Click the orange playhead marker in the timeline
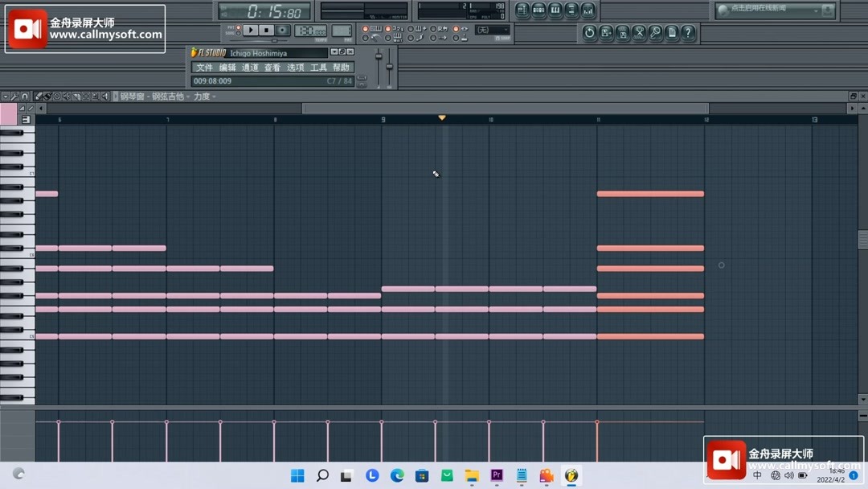Screen dimensions: 868x489 tap(442, 117)
